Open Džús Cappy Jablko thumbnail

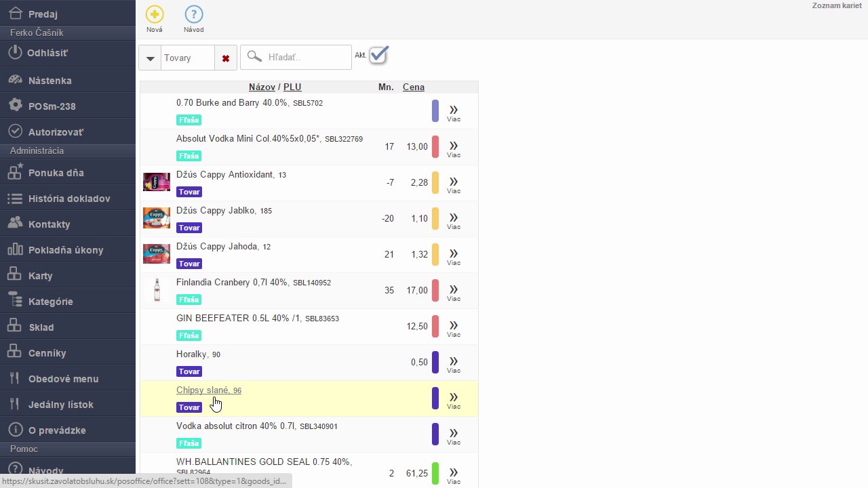pos(157,218)
